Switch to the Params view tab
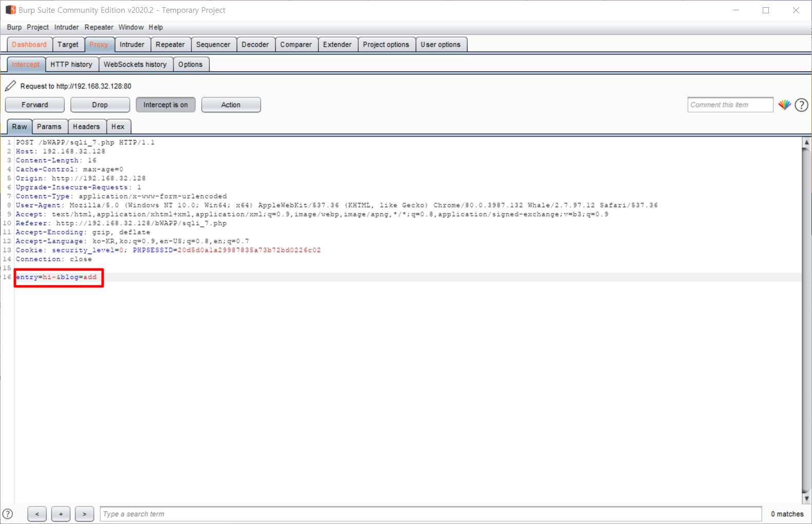This screenshot has width=812, height=524. coord(49,126)
